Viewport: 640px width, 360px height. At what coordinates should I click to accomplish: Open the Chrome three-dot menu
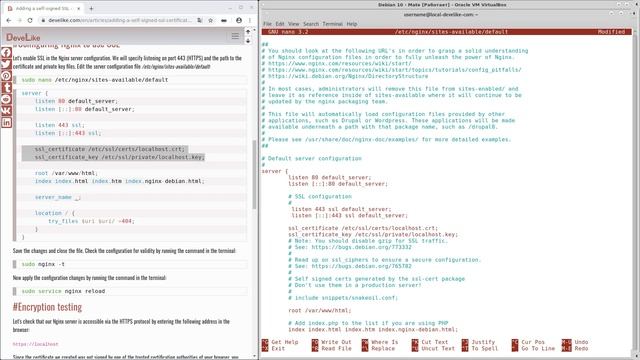pyautogui.click(x=250, y=20)
